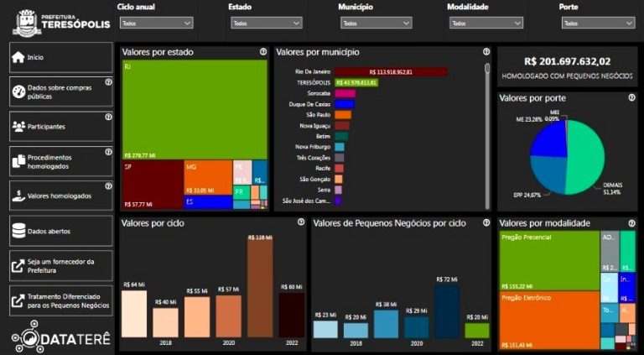
Task: Open Seja um fornecedor da Prefeitura link
Action: pos(60,265)
